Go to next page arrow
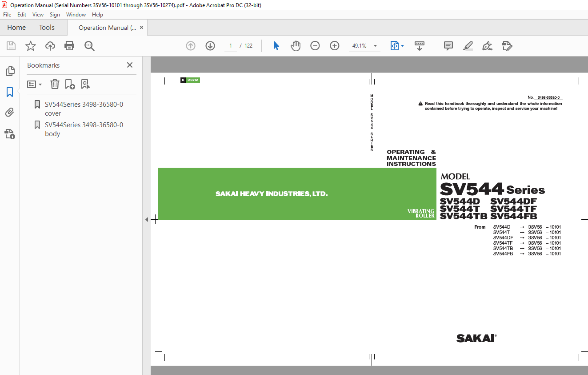 [210, 46]
